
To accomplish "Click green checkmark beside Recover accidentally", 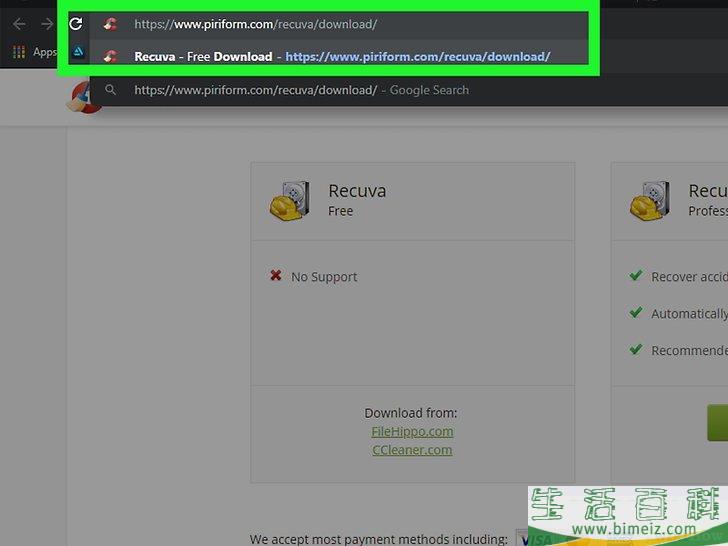I will (636, 275).
